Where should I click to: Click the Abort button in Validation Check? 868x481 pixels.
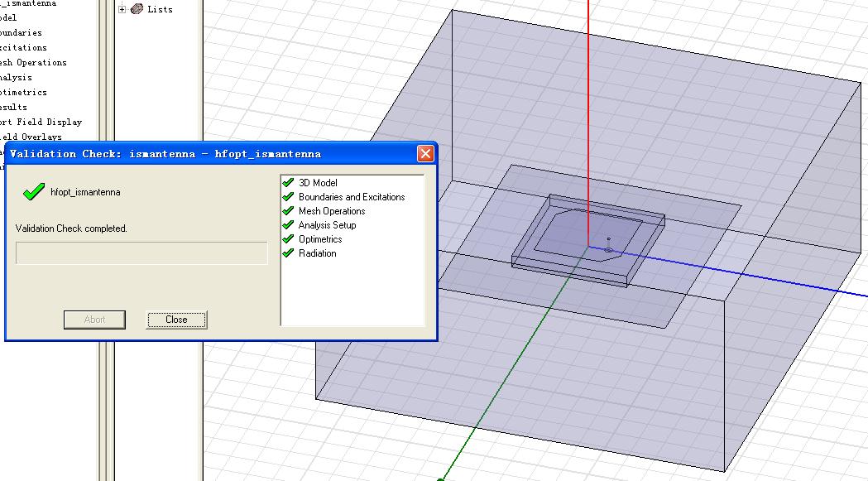point(94,320)
